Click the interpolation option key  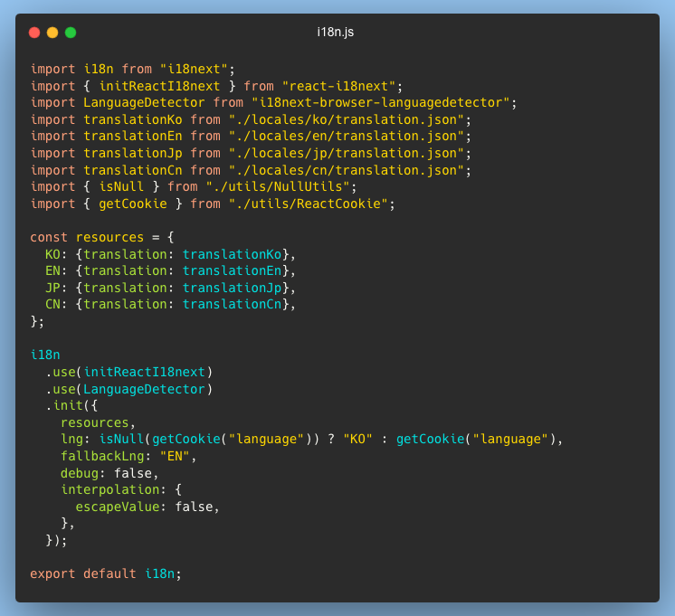[110, 490]
